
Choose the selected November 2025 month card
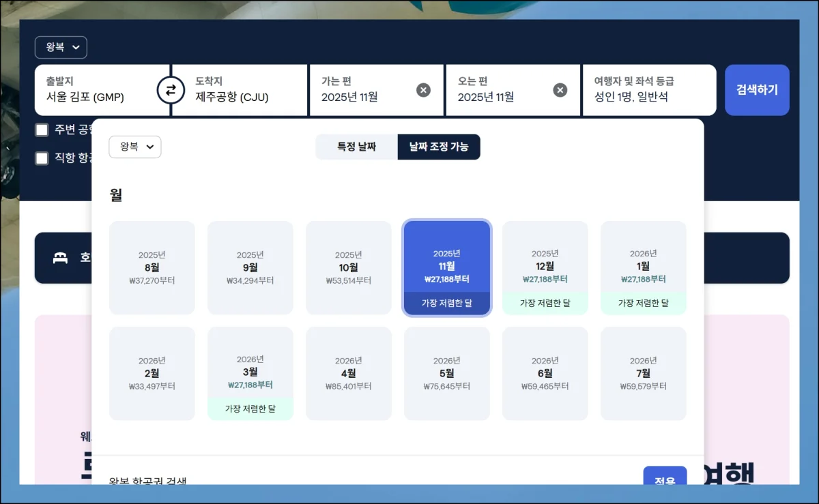tap(447, 267)
